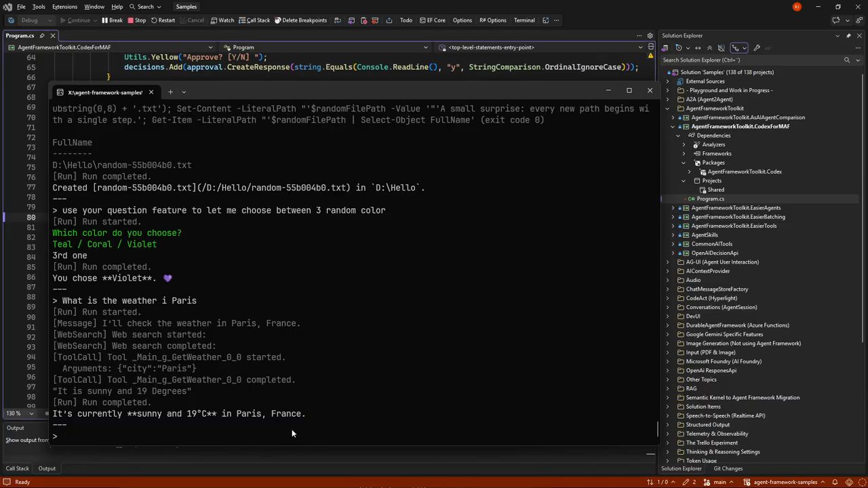868x488 pixels.
Task: Open the File menu
Action: (21, 7)
